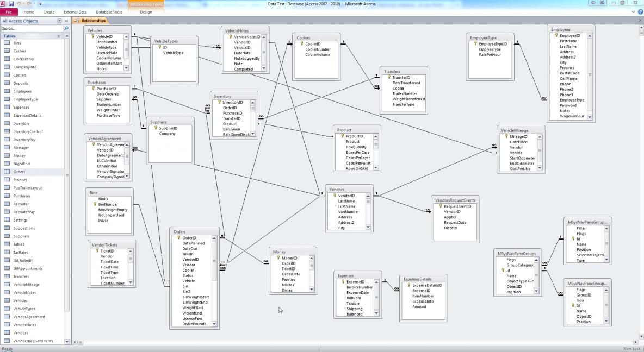Select the Amount field in ExpensesDetails table

coord(419,306)
